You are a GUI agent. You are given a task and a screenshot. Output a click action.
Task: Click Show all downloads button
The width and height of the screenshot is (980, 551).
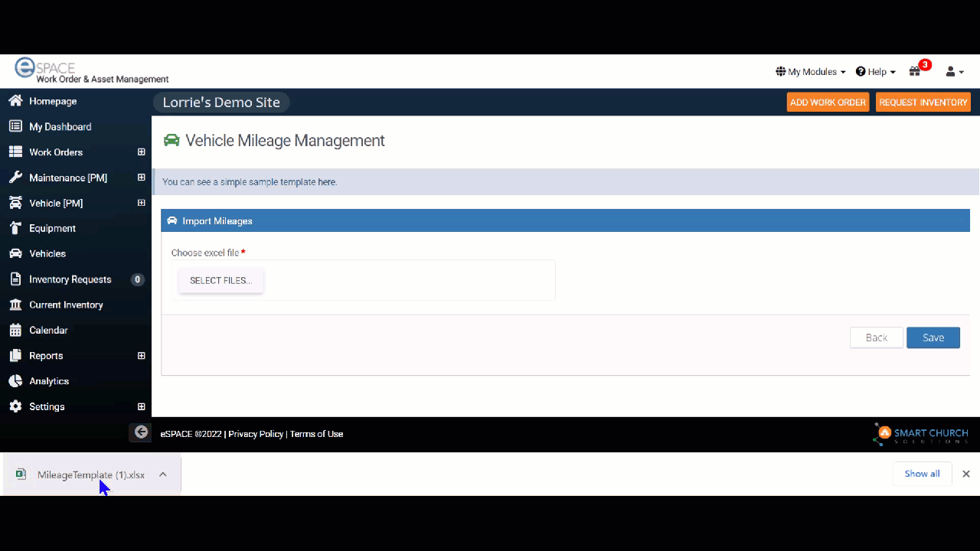pos(922,474)
